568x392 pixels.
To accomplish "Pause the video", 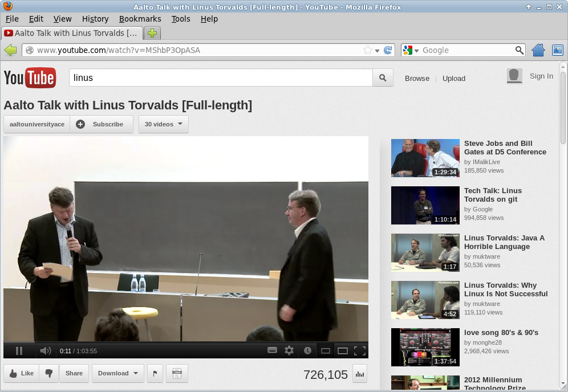I will tap(19, 351).
